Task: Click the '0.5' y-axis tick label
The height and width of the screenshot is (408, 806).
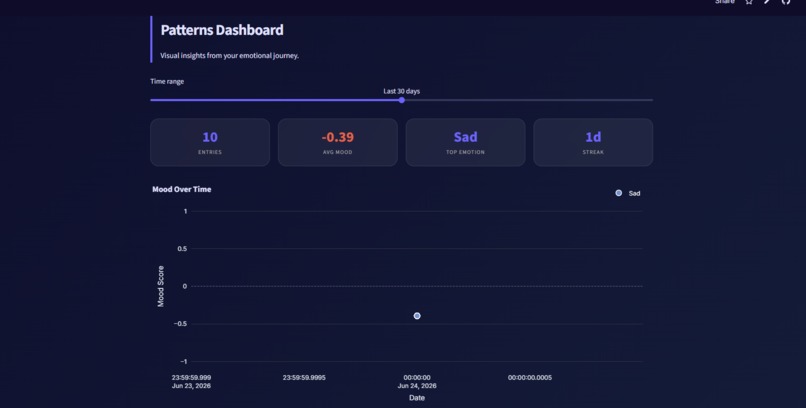Action: tap(181, 249)
